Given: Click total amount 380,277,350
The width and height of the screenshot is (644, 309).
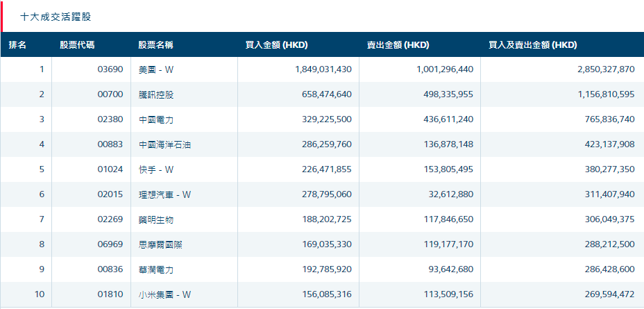Looking at the screenshot, I should coord(610,169).
